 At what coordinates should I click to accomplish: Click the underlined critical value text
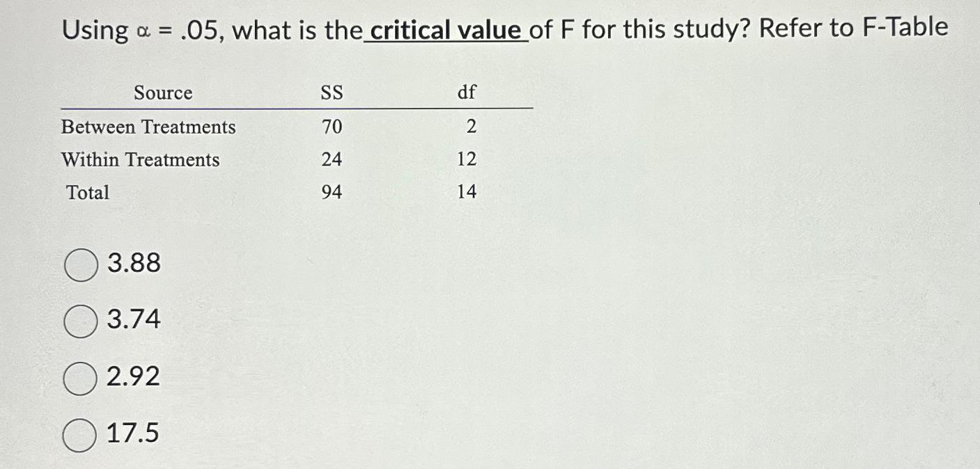(447, 29)
